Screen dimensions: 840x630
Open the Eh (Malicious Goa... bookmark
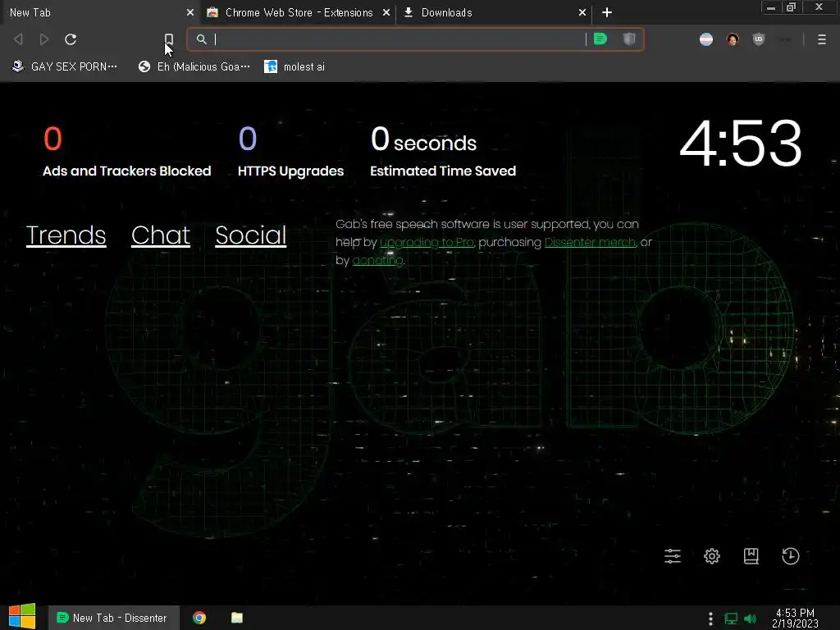pos(194,66)
